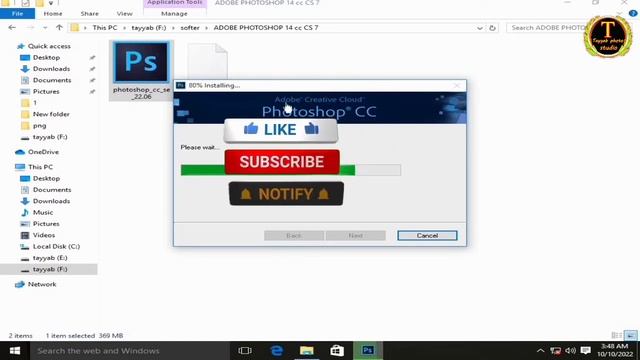The width and height of the screenshot is (640, 360).
Task: Open Documents under Quick access
Action: (x=52, y=80)
